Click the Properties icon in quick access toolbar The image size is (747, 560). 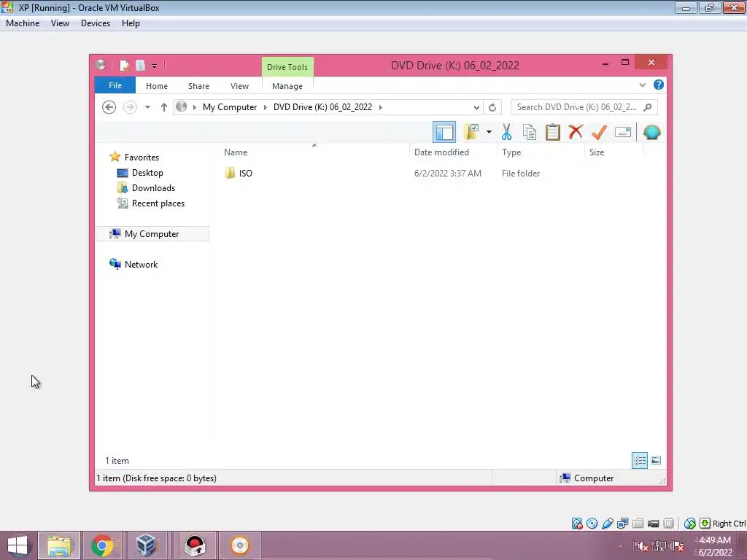(x=124, y=65)
